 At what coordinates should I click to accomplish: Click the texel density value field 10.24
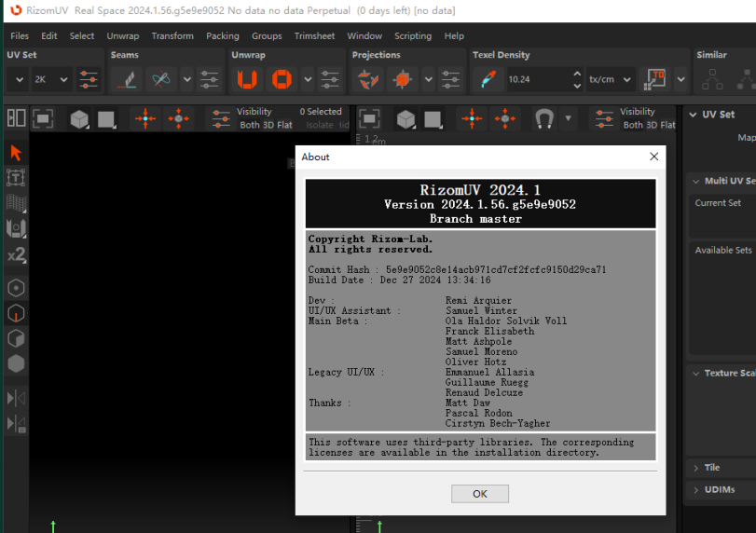[x=538, y=79]
